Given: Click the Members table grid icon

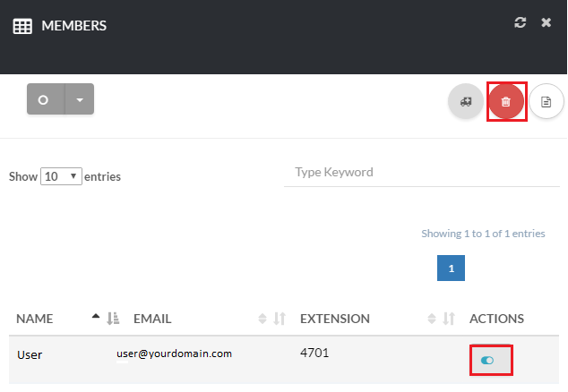Looking at the screenshot, I should click(22, 26).
